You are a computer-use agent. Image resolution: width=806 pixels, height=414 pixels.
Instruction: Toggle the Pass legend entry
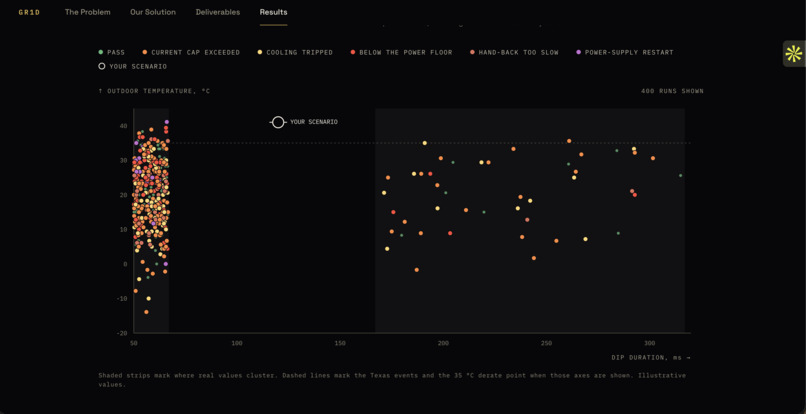(x=112, y=52)
